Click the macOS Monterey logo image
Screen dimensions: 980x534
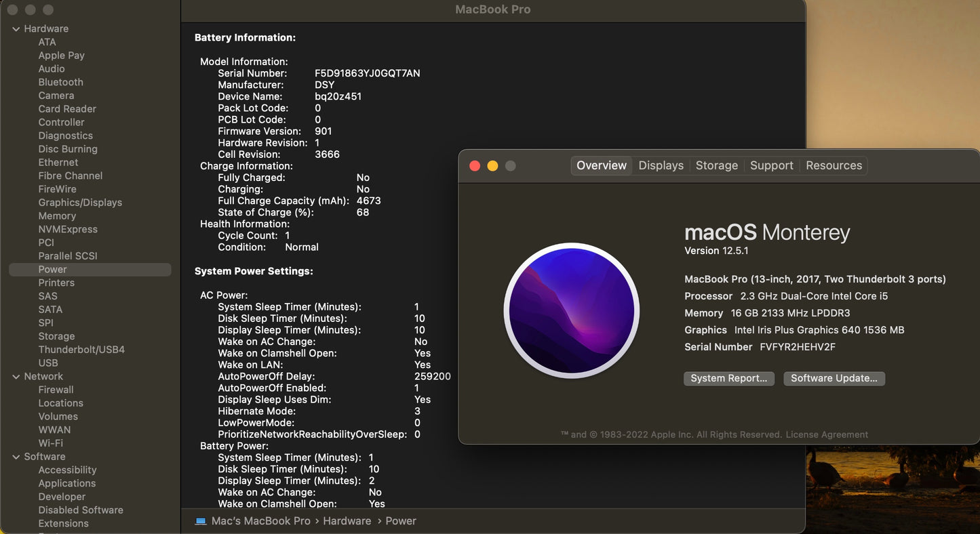click(572, 310)
